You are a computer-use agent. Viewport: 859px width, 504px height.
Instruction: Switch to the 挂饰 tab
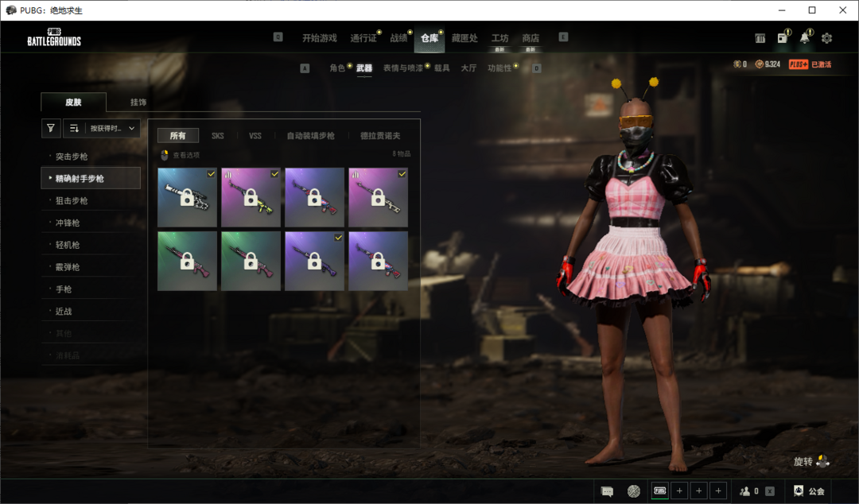(x=138, y=102)
